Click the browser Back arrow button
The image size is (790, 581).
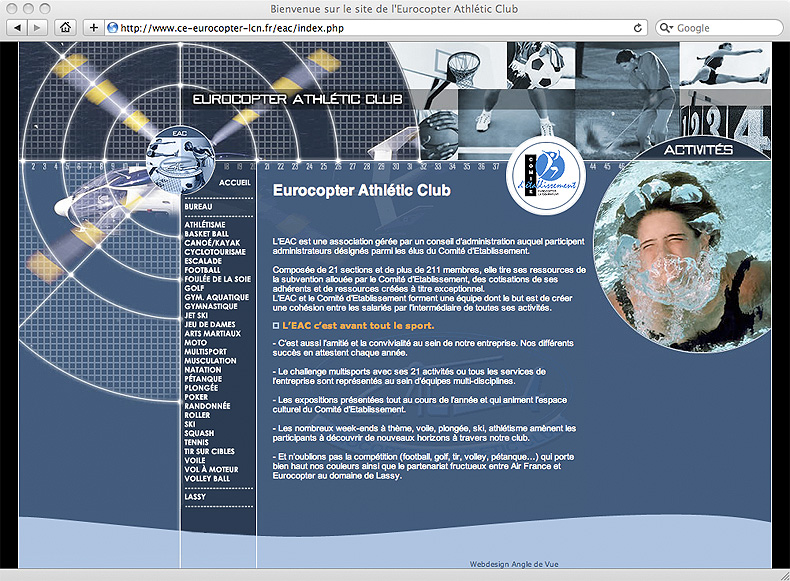point(18,28)
